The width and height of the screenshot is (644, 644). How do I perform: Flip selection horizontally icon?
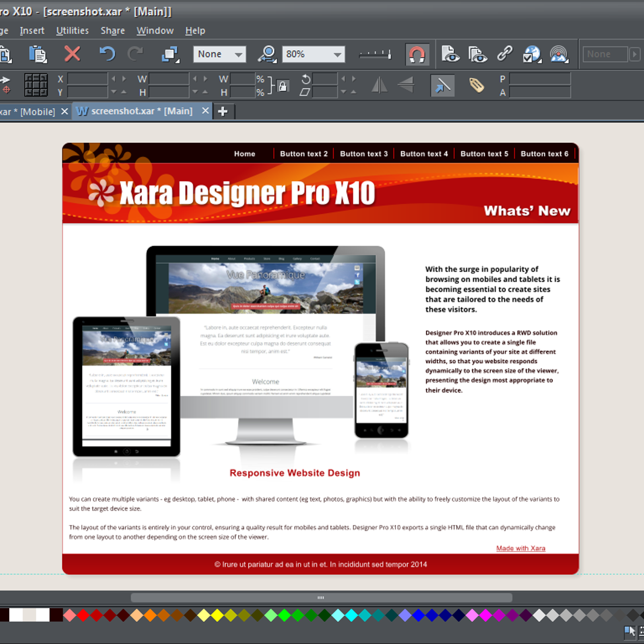pyautogui.click(x=379, y=85)
